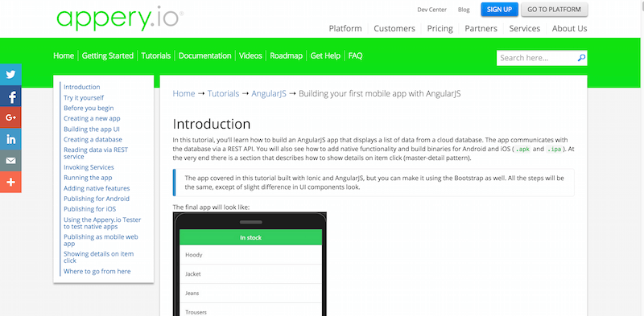Jump to Try it yourself section
Image resolution: width=644 pixels, height=316 pixels.
(x=84, y=97)
